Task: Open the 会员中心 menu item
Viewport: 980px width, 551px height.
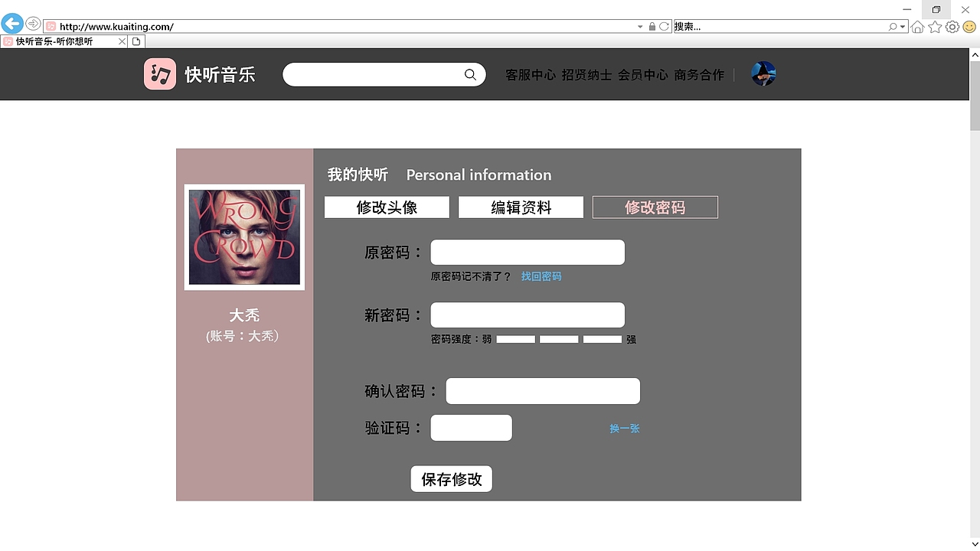Action: [643, 74]
